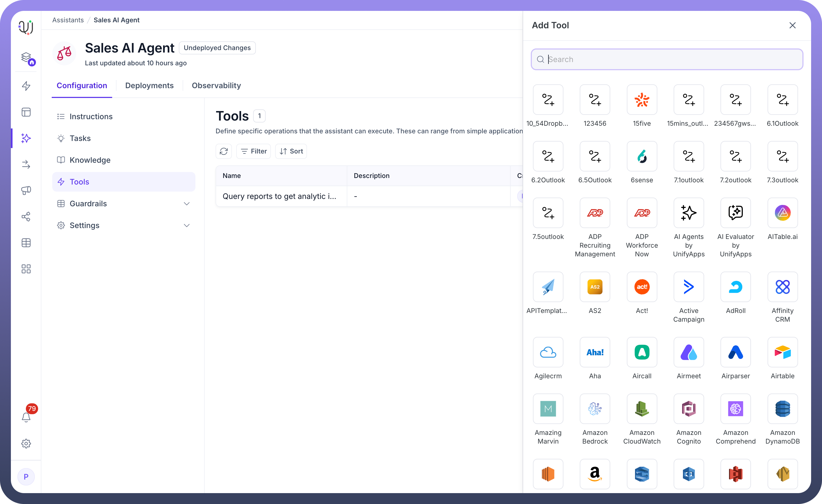
Task: Choose the 6sense integration icon
Action: pos(642,156)
